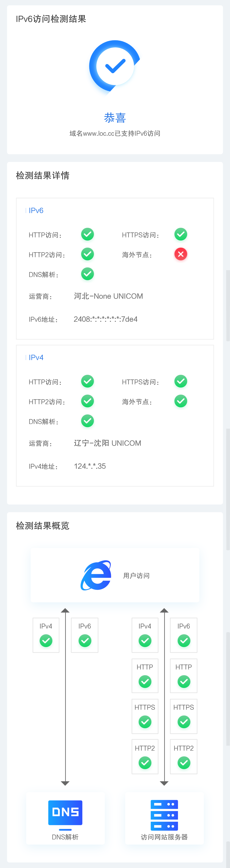Click the 辽宁-沈阳 UNICOM carrier text
The width and height of the screenshot is (230, 868).
tap(107, 443)
